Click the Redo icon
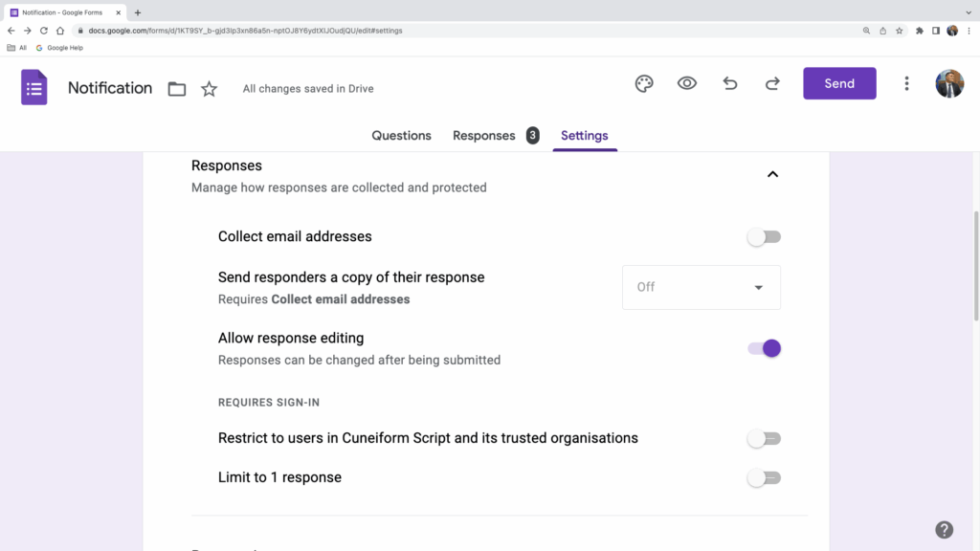The image size is (980, 551). (x=772, y=83)
